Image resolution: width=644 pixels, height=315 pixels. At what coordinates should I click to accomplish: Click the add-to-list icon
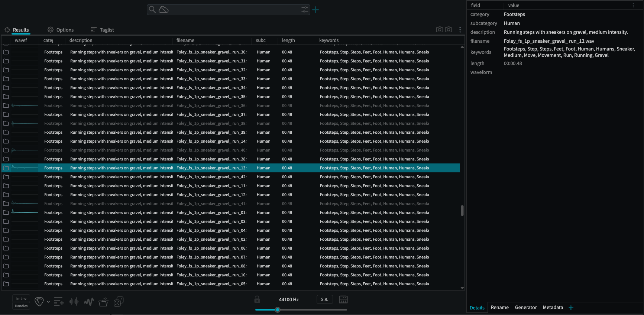pos(59,302)
